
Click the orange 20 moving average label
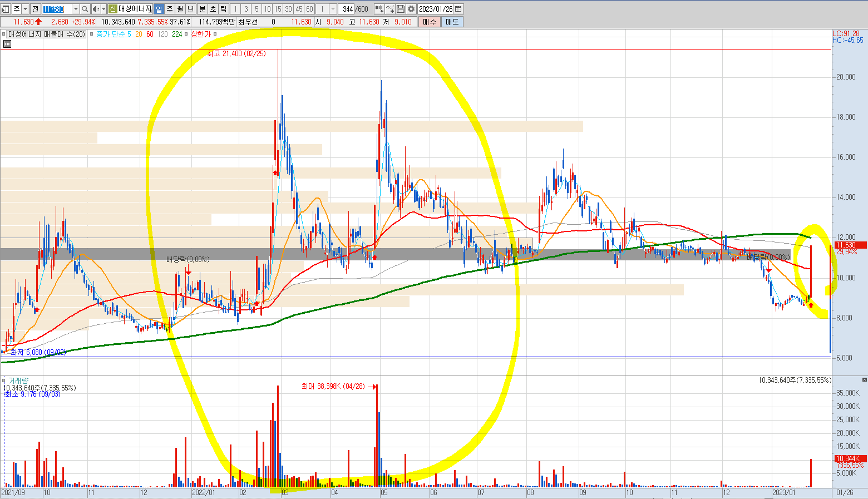click(139, 34)
